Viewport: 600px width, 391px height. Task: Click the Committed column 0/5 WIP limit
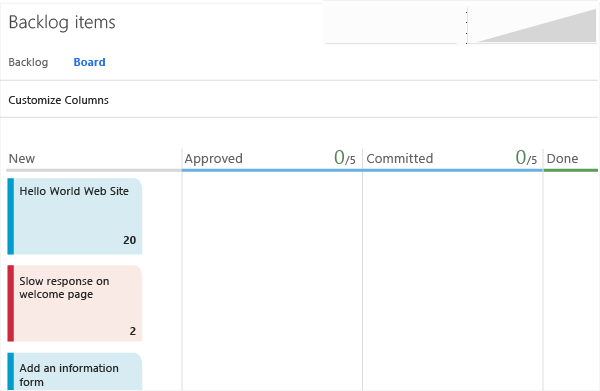coord(526,158)
